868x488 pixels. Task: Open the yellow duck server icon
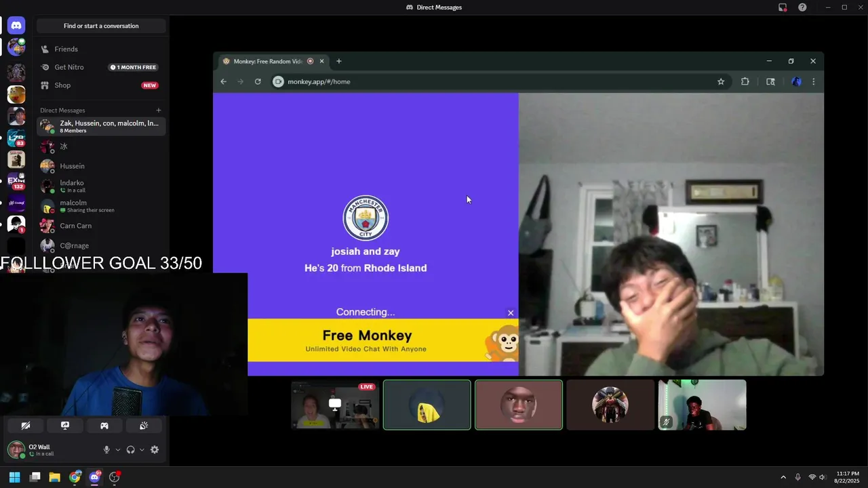[16, 94]
